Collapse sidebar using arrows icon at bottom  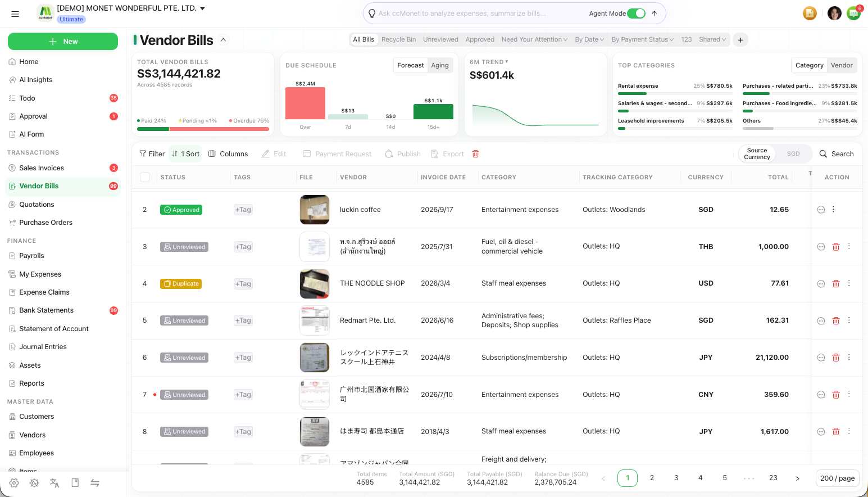(95, 483)
